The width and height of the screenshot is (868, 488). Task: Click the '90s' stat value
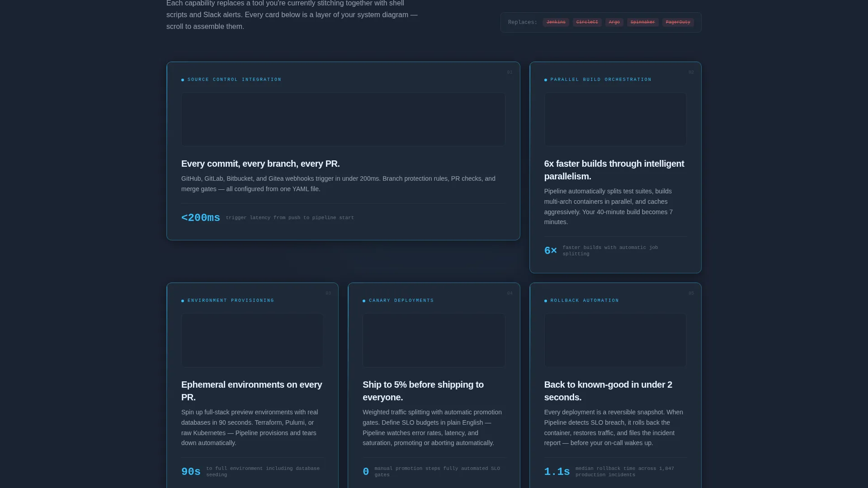click(x=191, y=472)
